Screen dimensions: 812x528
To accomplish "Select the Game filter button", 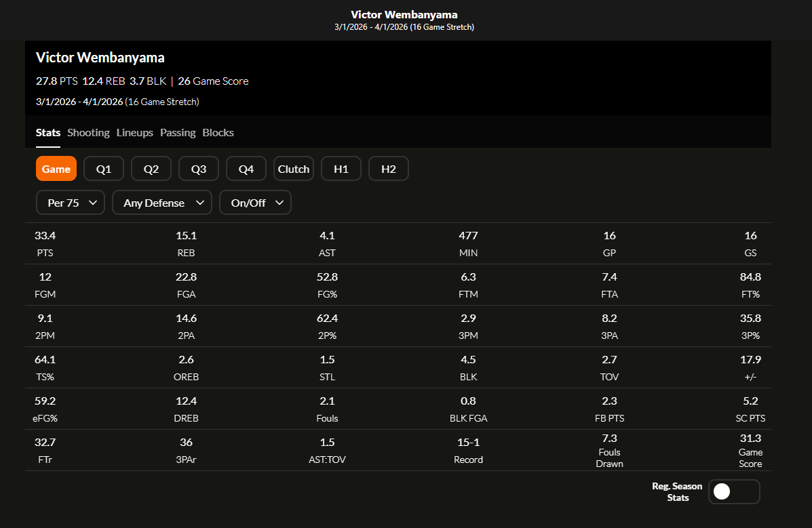I will coord(56,169).
